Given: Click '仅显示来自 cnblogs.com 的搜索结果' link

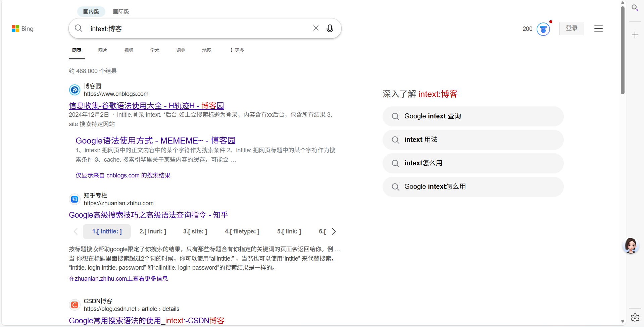Looking at the screenshot, I should coord(123,175).
